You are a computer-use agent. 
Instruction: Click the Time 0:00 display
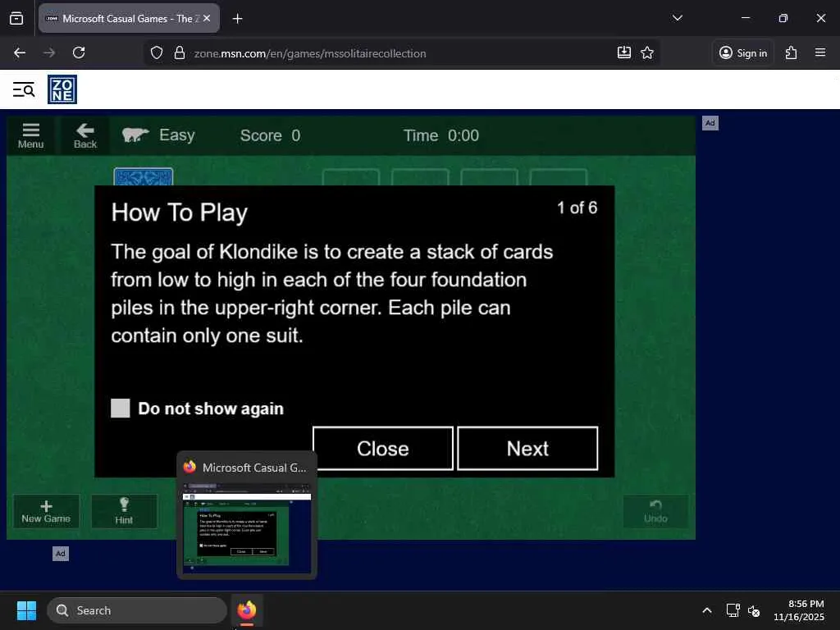pyautogui.click(x=441, y=135)
